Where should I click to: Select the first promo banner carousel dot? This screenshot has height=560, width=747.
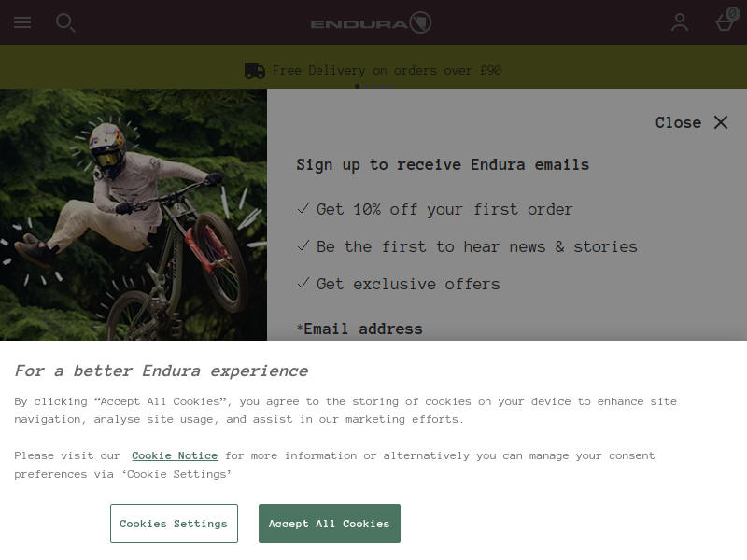(x=358, y=86)
